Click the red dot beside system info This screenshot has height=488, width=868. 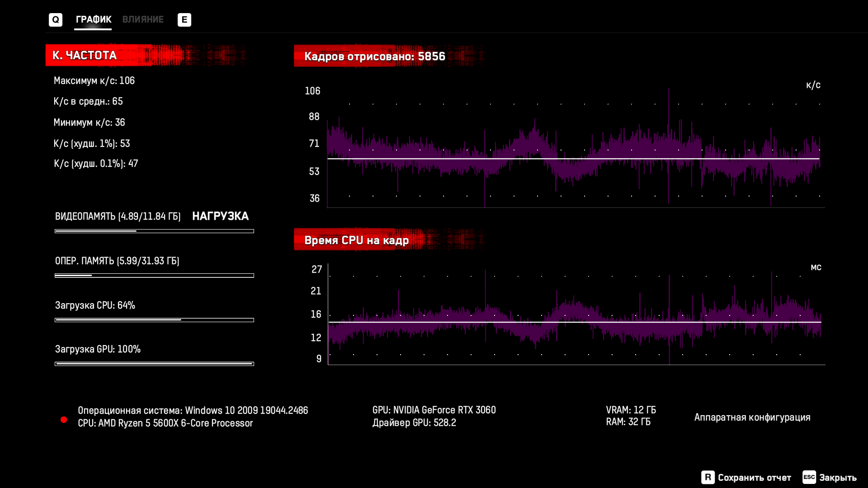pyautogui.click(x=64, y=420)
